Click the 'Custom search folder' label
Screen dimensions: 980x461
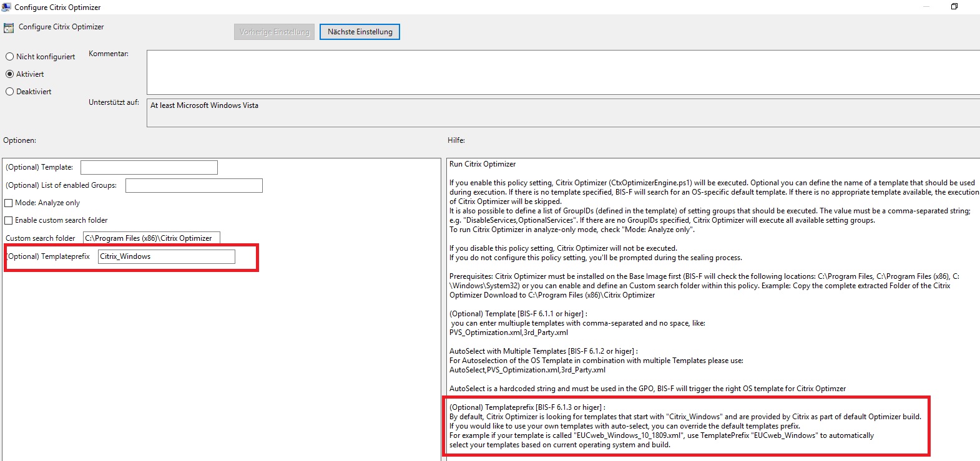[x=41, y=238]
